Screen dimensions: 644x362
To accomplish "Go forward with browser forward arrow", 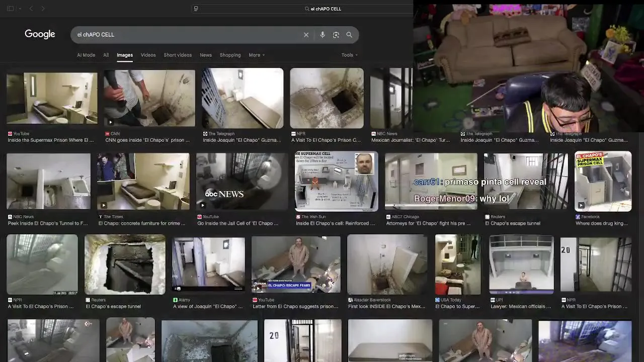I will pos(43,9).
